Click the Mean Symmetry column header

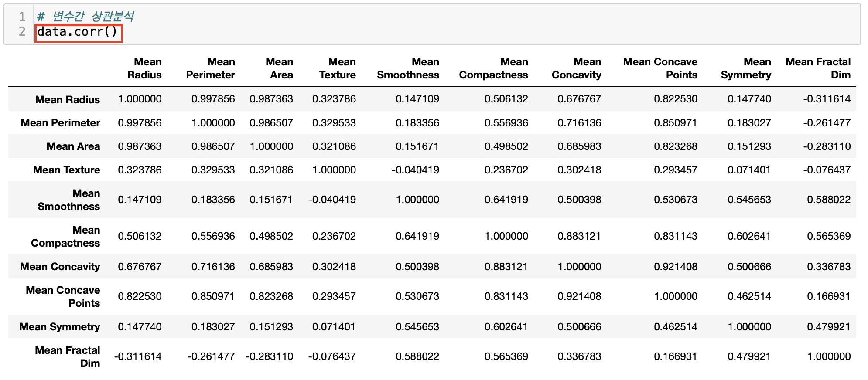[746, 68]
